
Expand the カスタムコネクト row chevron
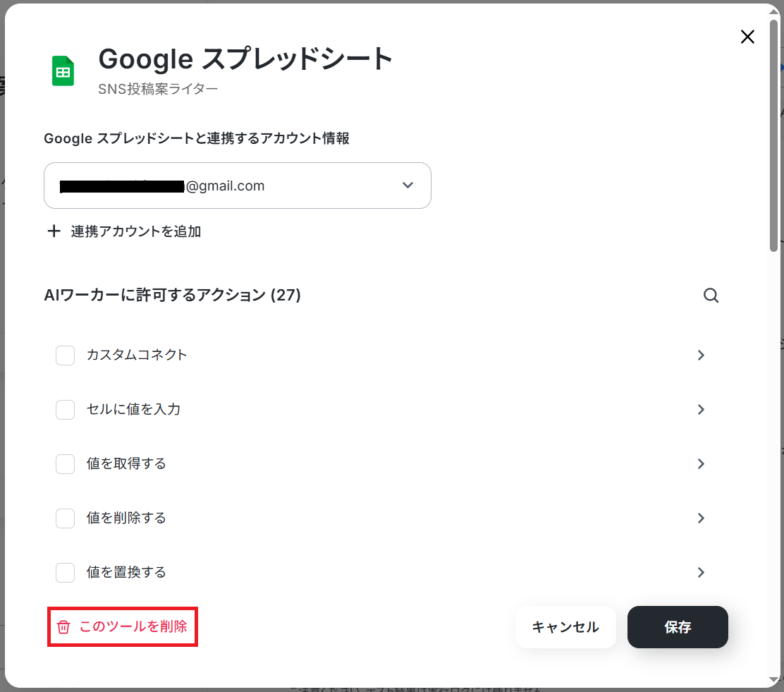coord(701,356)
